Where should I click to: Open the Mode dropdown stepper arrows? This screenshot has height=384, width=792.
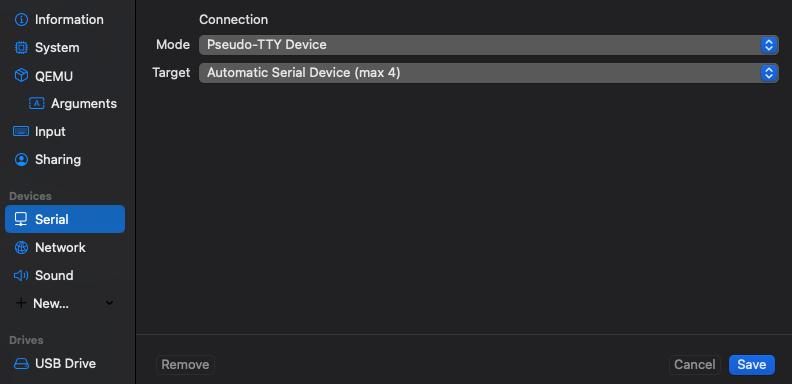768,45
